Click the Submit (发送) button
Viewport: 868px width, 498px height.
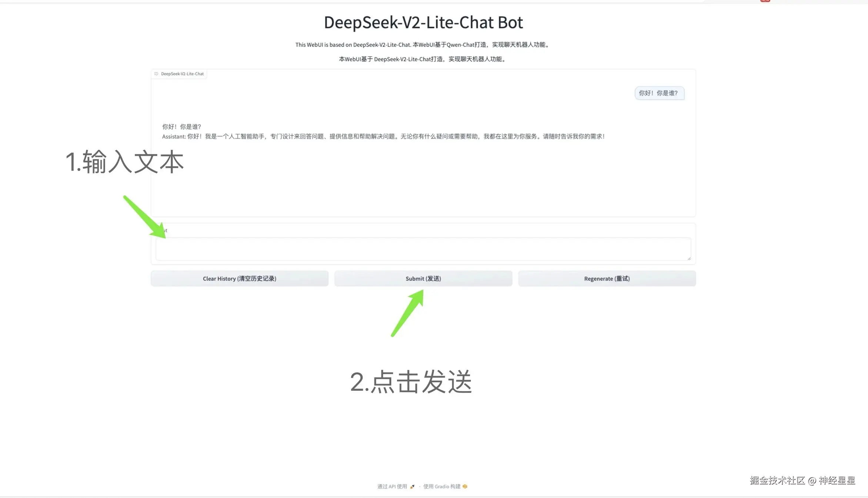point(423,278)
